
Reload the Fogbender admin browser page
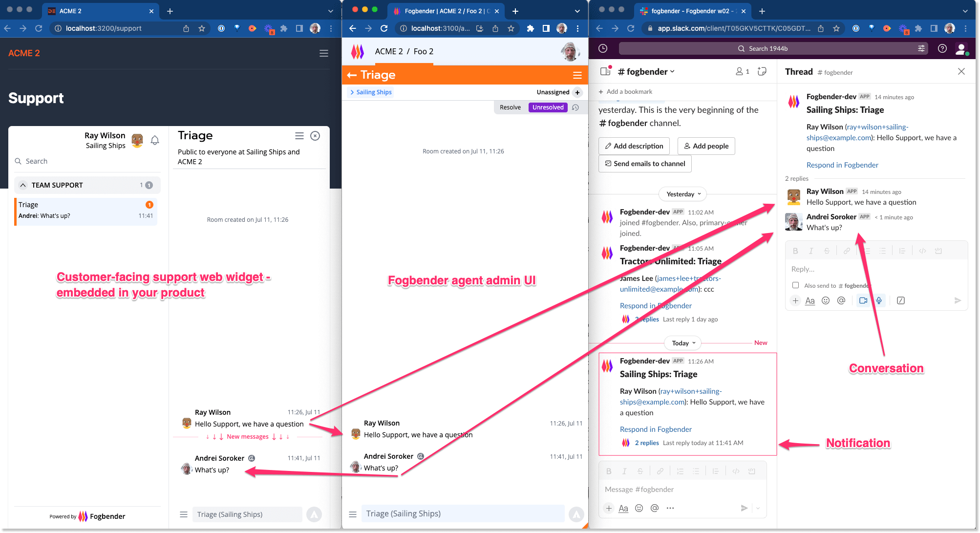pyautogui.click(x=384, y=28)
